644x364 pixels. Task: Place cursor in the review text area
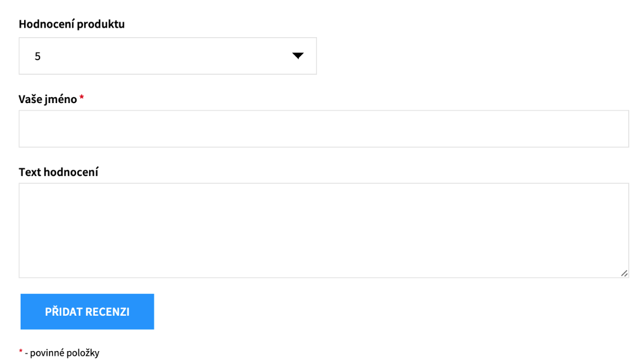click(x=323, y=231)
